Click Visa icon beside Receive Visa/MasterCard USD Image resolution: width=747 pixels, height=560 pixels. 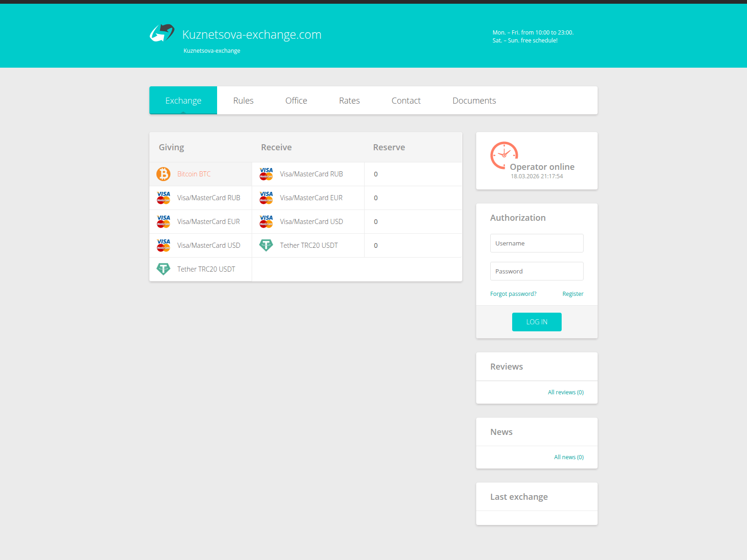(x=266, y=222)
